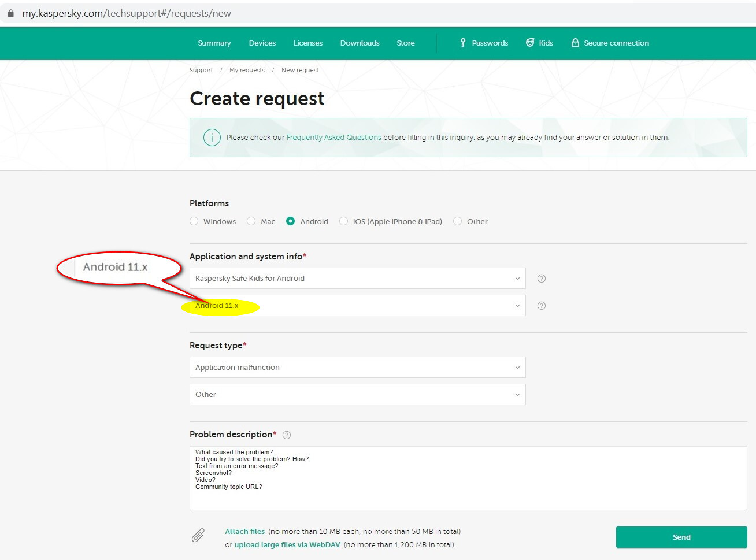Open help icon beside Kaspersky Safe Kids dropdown
Viewport: 756px width, 560px height.
tap(542, 279)
